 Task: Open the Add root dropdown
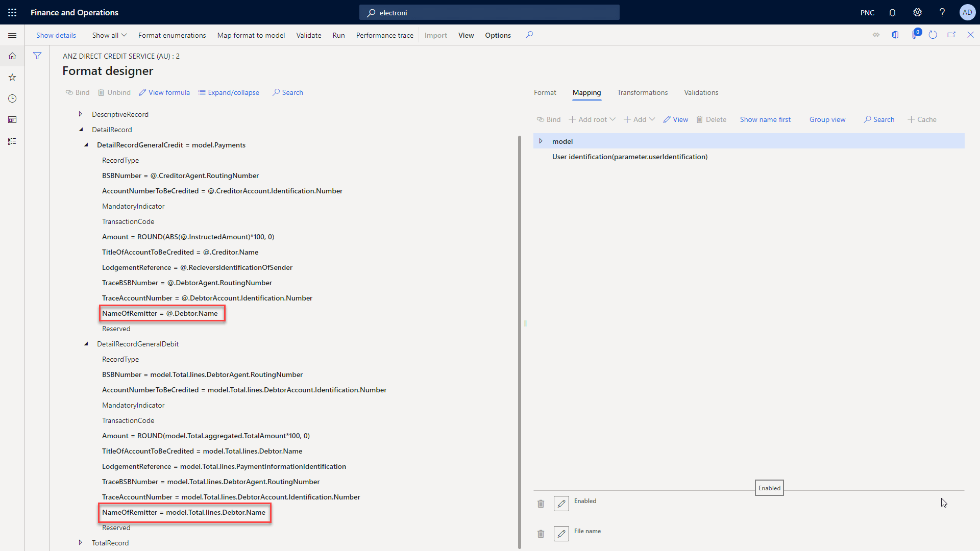pyautogui.click(x=592, y=119)
